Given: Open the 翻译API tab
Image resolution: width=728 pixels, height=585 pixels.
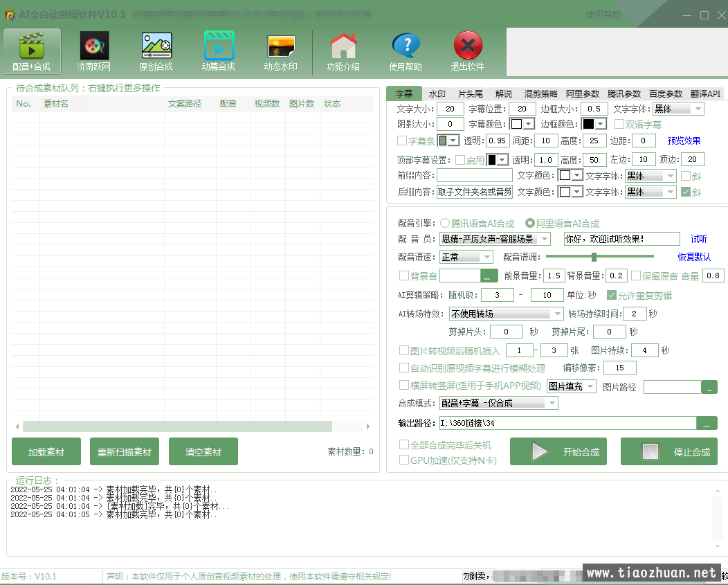Looking at the screenshot, I should [x=705, y=94].
